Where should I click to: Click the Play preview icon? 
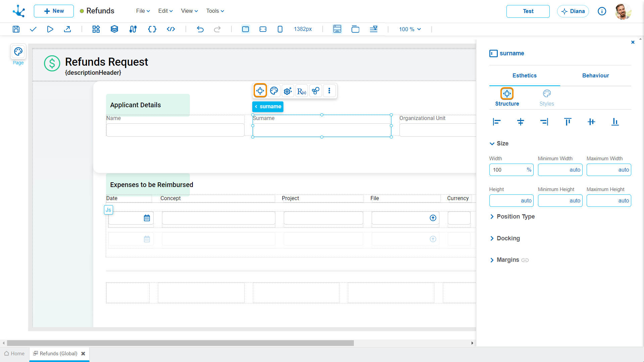(x=50, y=29)
